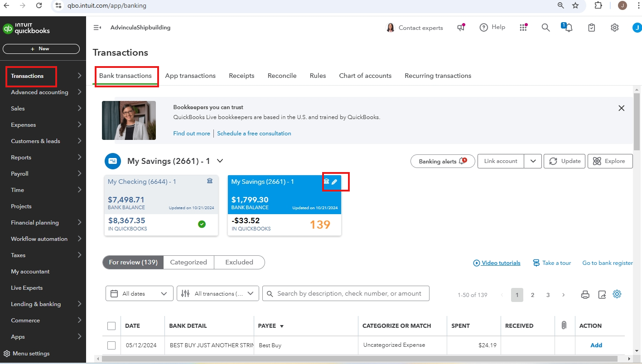Check the Best Buy transaction row checkbox
The image size is (642, 364).
click(111, 345)
